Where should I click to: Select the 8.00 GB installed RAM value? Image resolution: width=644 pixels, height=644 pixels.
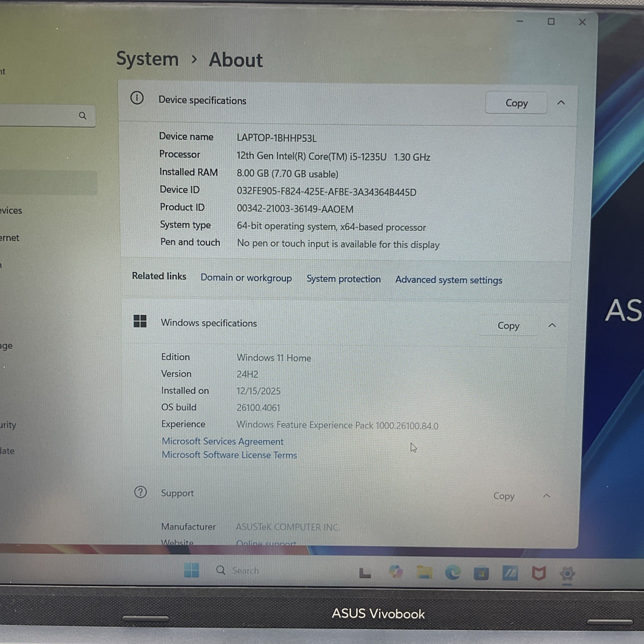point(287,174)
